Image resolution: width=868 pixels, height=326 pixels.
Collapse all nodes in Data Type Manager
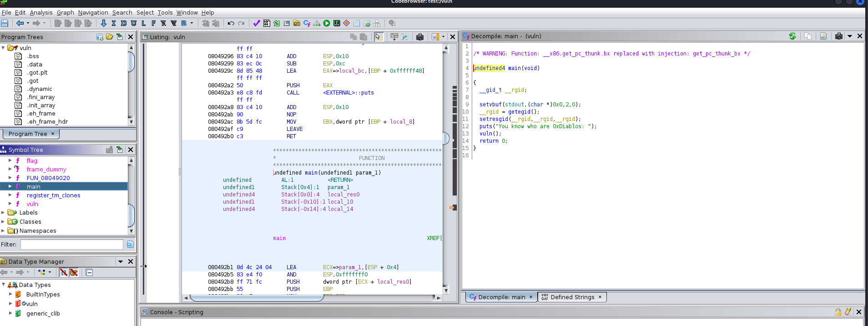pos(89,272)
